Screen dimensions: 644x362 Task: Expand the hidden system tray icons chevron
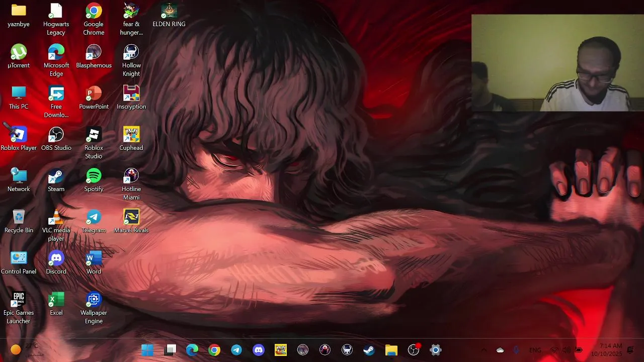tap(484, 350)
